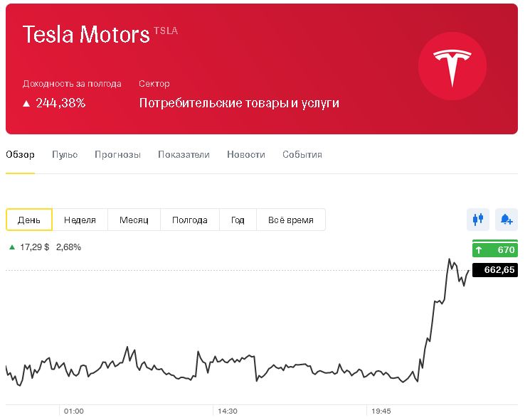The height and width of the screenshot is (420, 530).
Task: Click white half-year return triangle
Action: [26, 103]
